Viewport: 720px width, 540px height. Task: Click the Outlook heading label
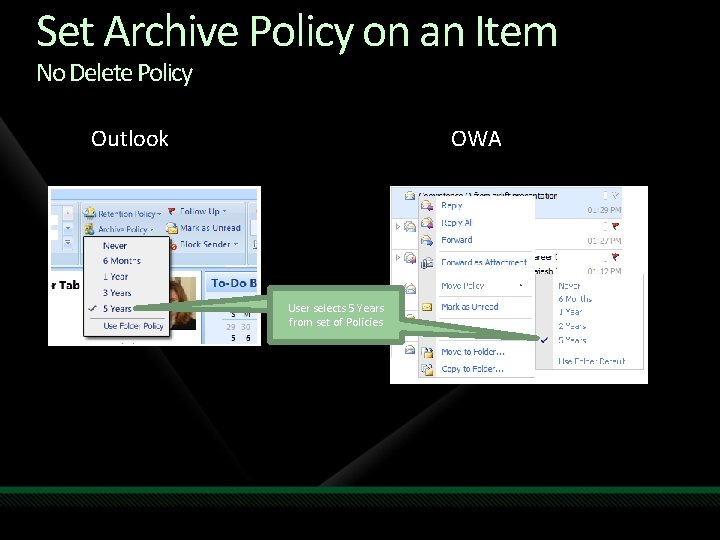[x=130, y=139]
